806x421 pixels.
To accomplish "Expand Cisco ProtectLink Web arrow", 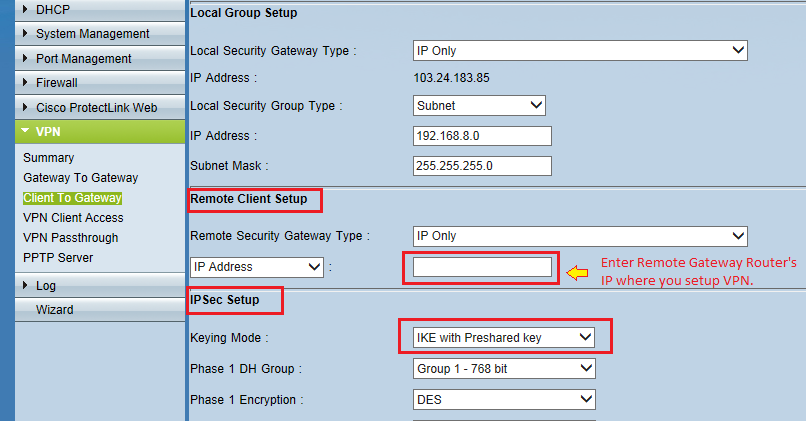I will [25, 107].
